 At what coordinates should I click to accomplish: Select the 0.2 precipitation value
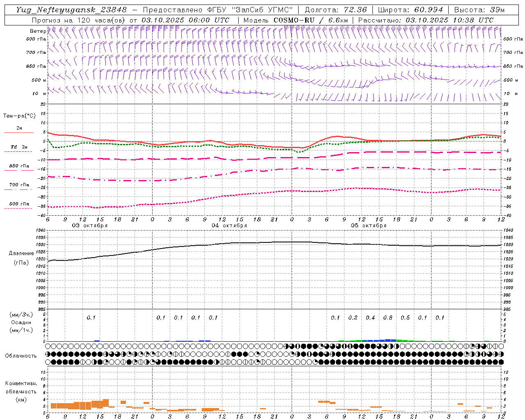point(353,318)
